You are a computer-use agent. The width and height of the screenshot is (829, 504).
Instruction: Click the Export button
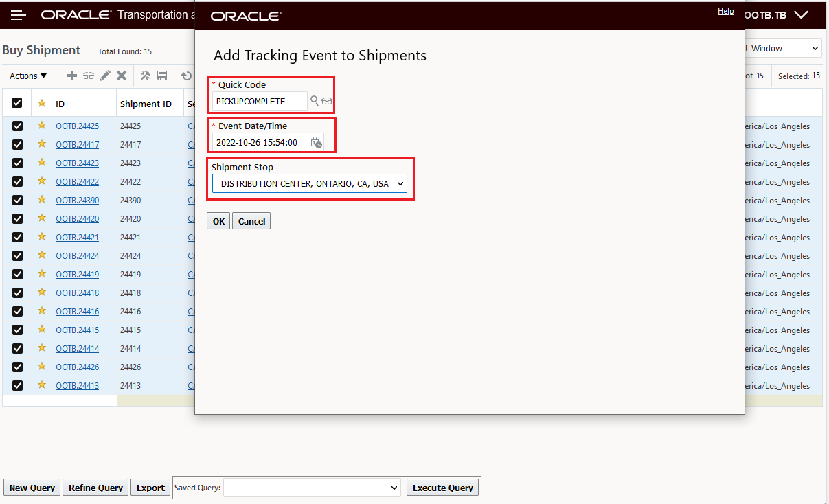[150, 488]
